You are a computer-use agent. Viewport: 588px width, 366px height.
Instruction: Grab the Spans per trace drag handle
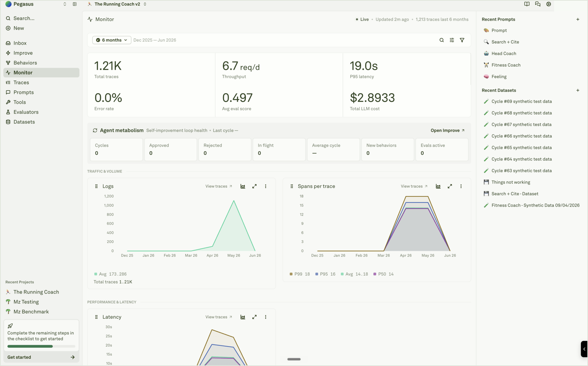click(292, 186)
